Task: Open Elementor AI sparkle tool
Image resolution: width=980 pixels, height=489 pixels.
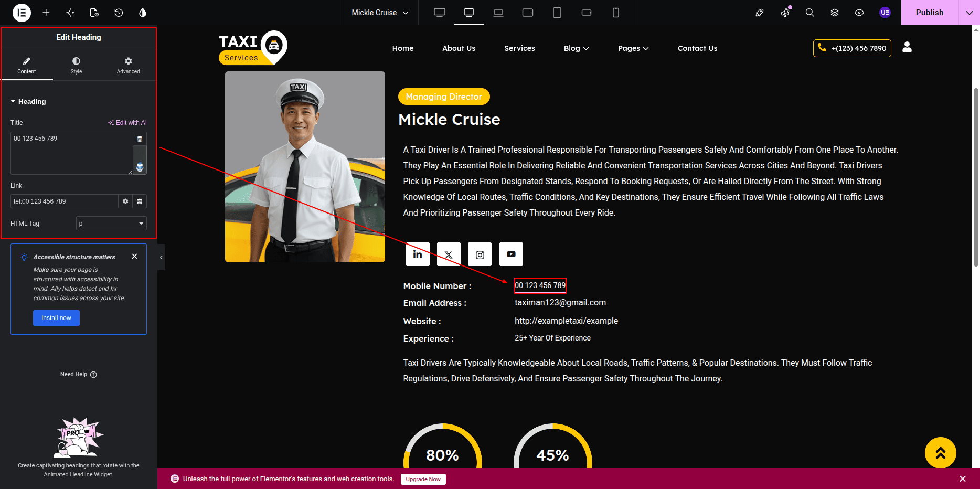Action: coord(70,13)
